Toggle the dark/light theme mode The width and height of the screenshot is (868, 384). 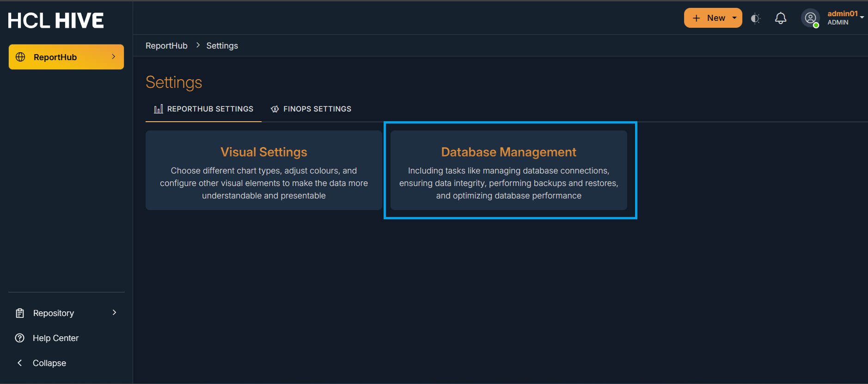pos(755,18)
